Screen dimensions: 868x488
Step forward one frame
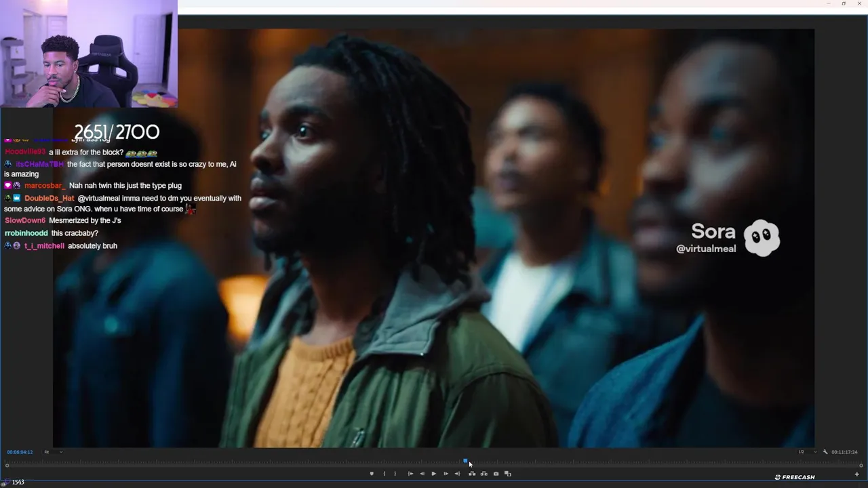(446, 474)
